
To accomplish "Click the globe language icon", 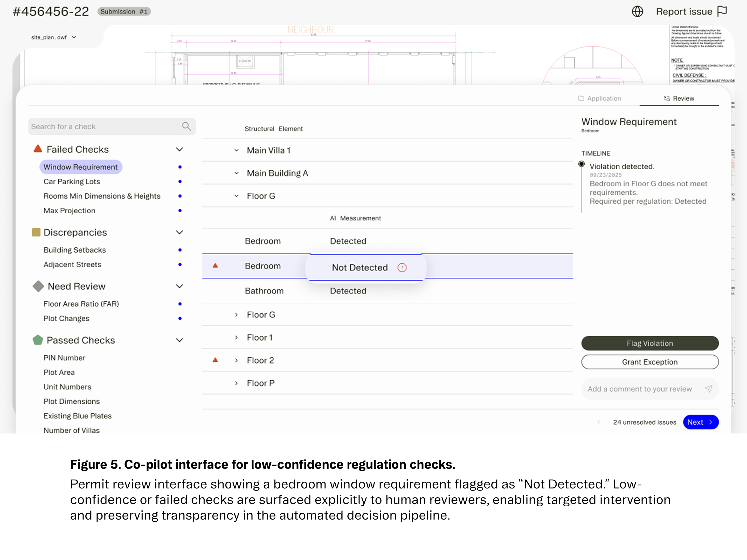I will (637, 11).
